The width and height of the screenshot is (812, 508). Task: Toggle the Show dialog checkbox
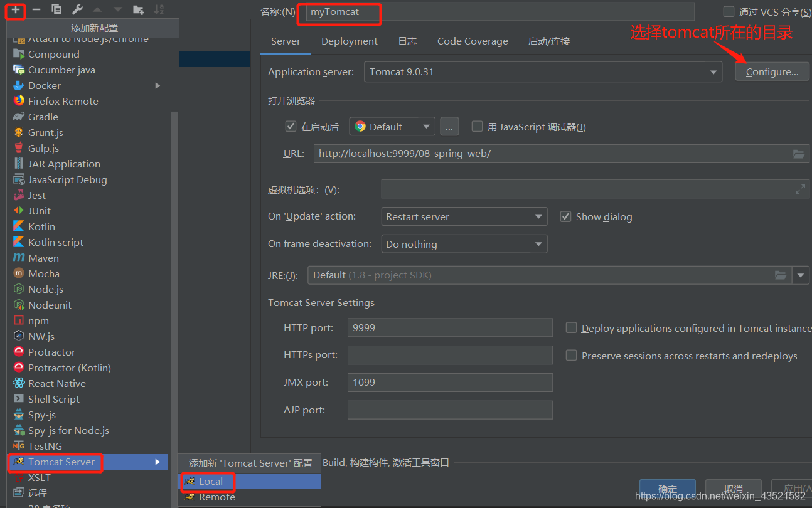point(565,216)
